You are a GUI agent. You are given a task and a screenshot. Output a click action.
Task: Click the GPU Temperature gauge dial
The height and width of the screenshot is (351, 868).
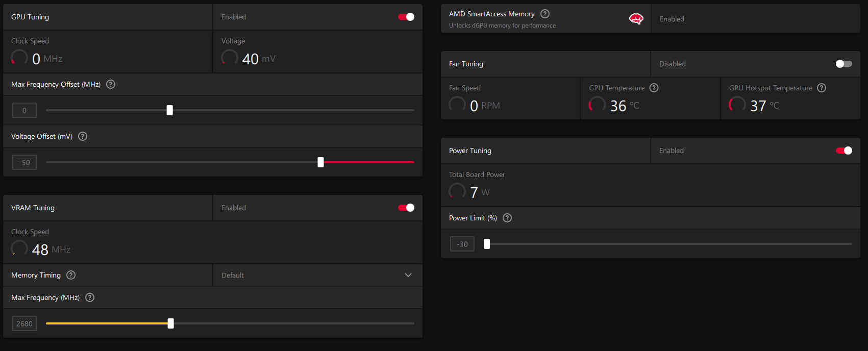pyautogui.click(x=597, y=105)
